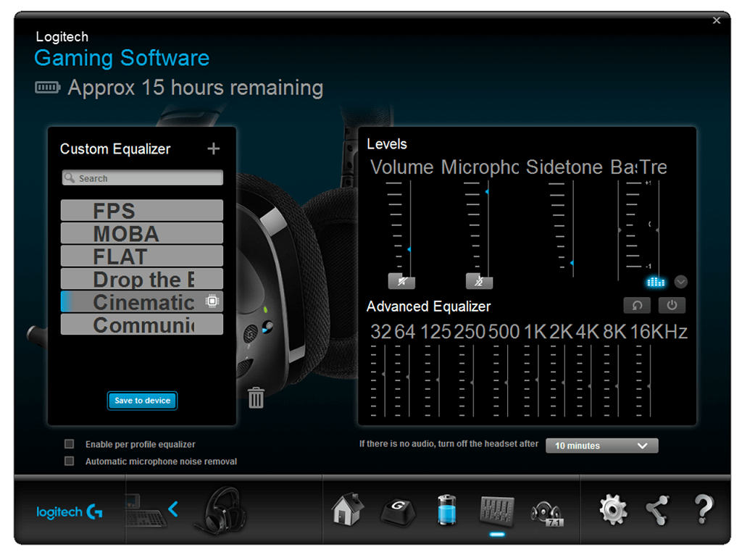Click the Microphone level slider handle
742x560 pixels.
487,191
